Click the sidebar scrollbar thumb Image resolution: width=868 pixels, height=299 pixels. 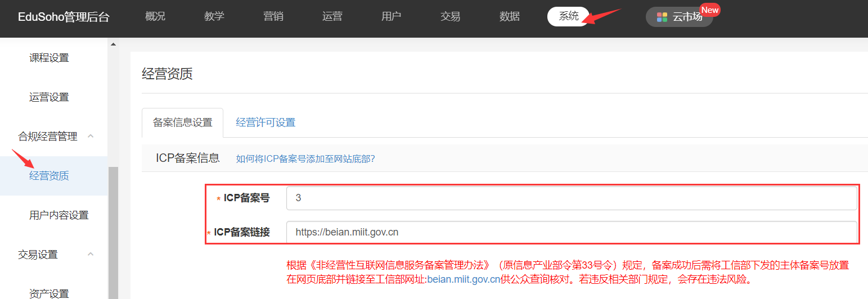pos(113,233)
